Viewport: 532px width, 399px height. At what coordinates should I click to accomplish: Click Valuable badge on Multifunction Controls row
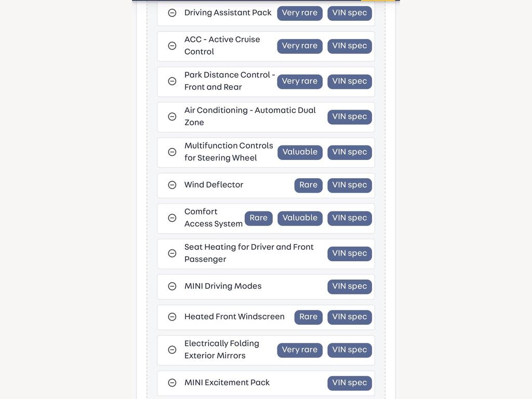(300, 152)
